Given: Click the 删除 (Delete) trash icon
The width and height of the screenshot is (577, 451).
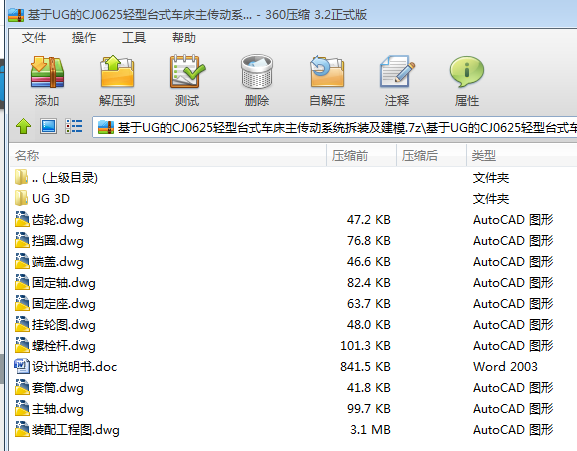Looking at the screenshot, I should (257, 72).
